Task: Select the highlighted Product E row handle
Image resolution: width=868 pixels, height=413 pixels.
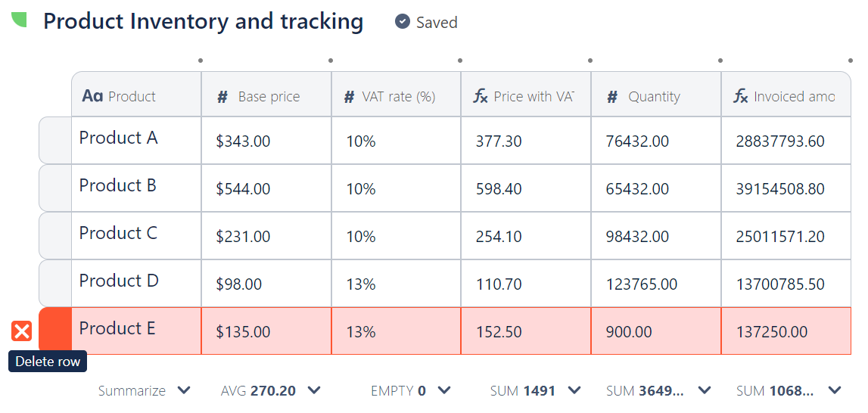Action: (x=54, y=331)
